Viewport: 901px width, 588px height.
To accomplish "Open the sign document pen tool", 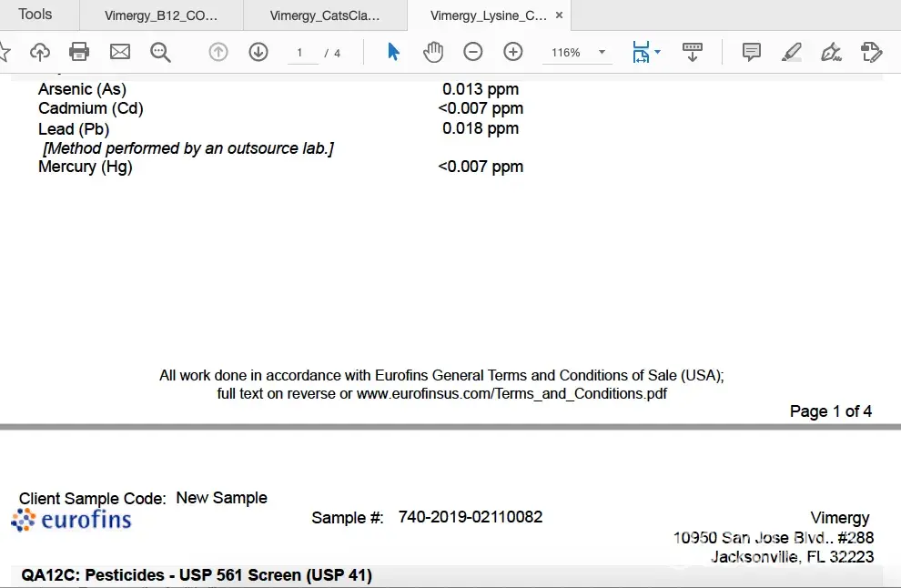I will coord(832,52).
